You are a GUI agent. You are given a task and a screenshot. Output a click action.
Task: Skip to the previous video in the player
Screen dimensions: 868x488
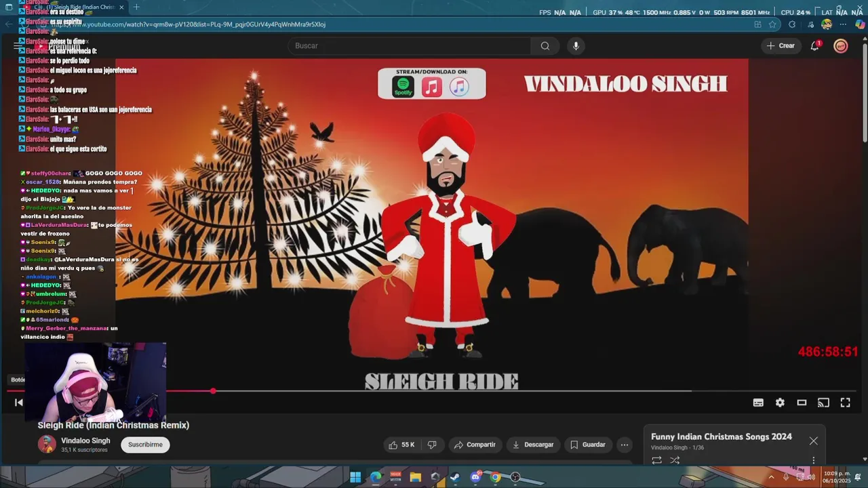click(x=19, y=403)
